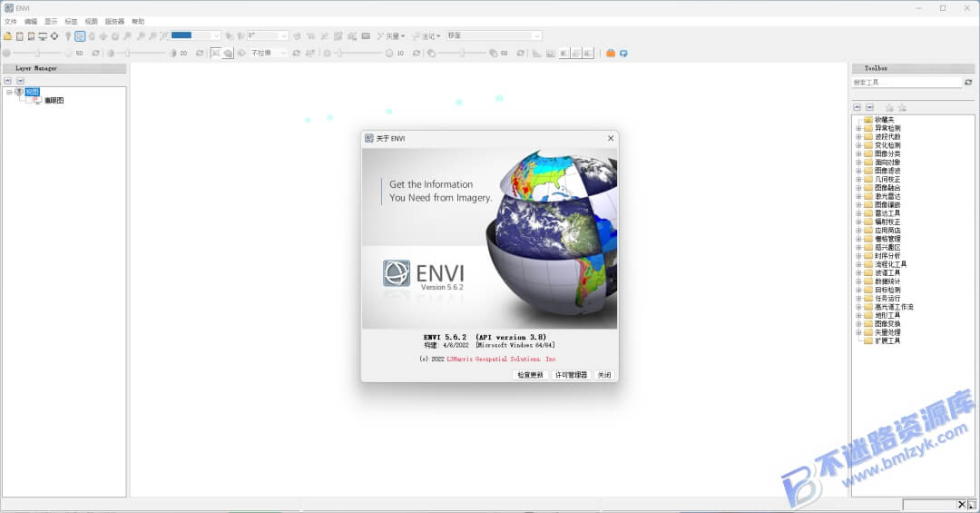
Task: Expand the 几何校正 folder in Toolbox
Action: click(858, 180)
